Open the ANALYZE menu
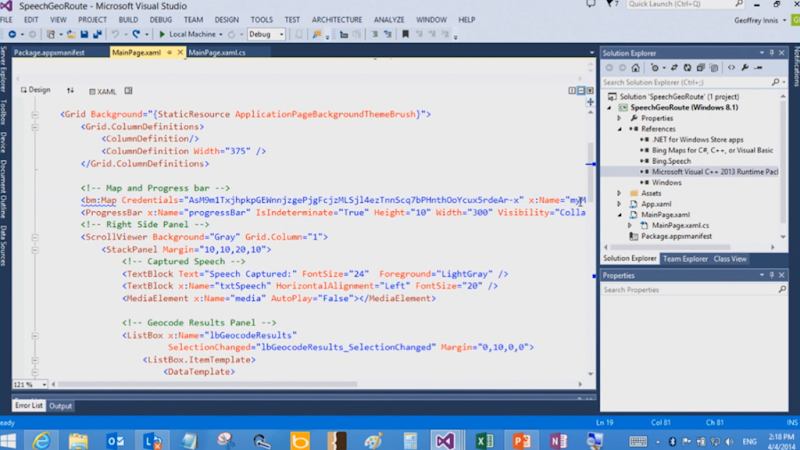 pos(389,20)
